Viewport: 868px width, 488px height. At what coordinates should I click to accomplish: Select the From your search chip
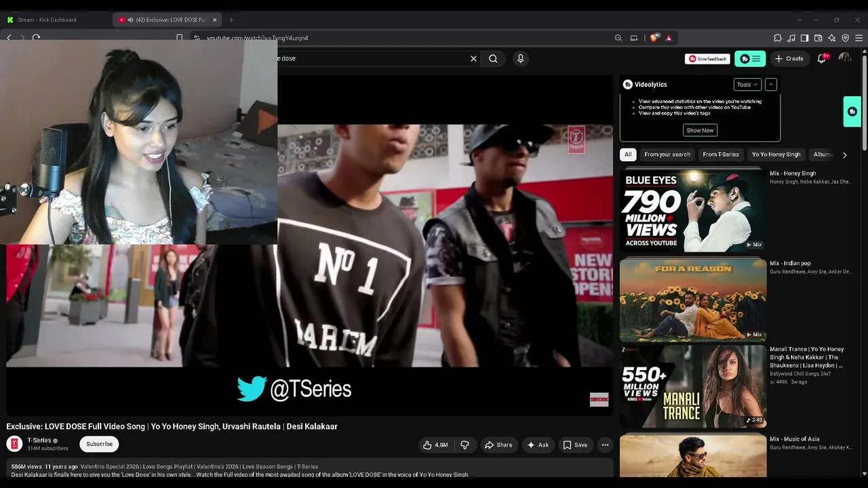point(667,155)
